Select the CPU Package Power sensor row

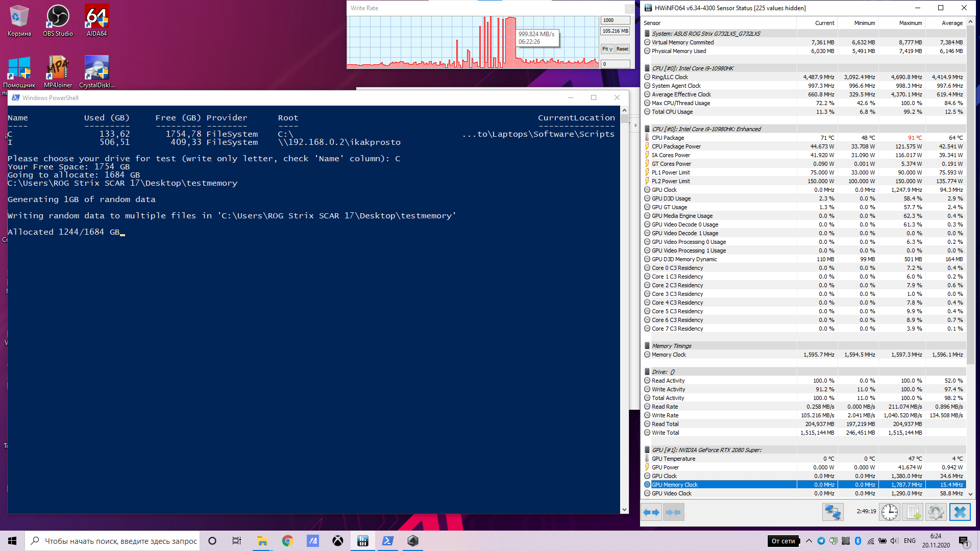[x=804, y=146]
